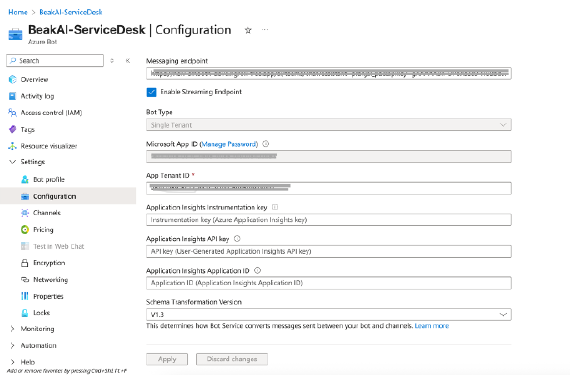
Task: Expand the Help section
Action: pyautogui.click(x=12, y=362)
